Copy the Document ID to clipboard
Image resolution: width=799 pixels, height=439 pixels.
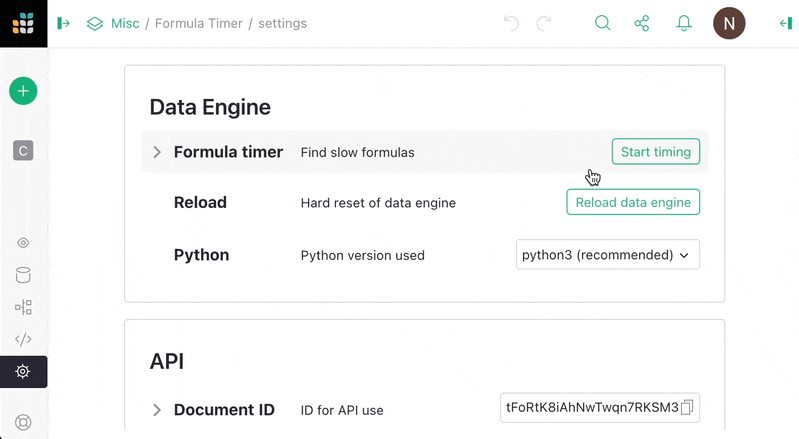pos(688,408)
